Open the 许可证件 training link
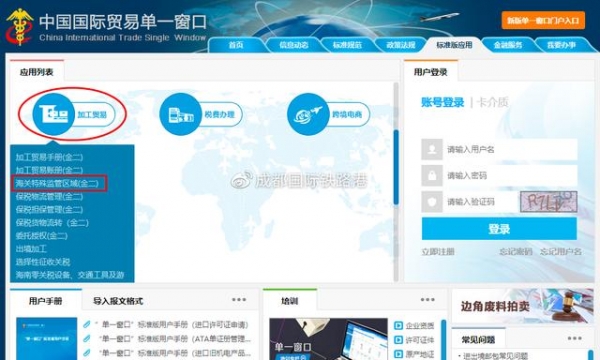The image size is (600, 360). click(x=420, y=340)
